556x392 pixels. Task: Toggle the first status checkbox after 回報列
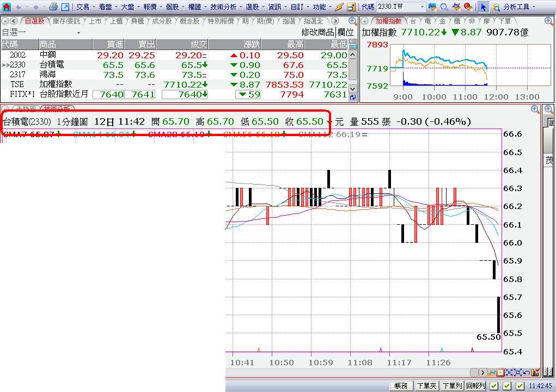(493, 385)
